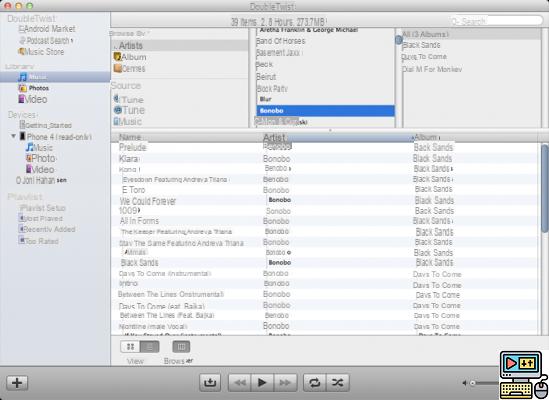This screenshot has height=400, width=549.
Task: Select the track Black Sands
Action: [x=139, y=263]
